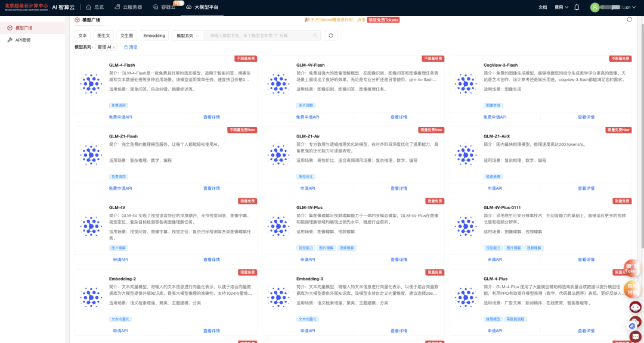Screen dimensions: 644x343
Task: Click 免费申请API for CogView-3-Flash
Action: tap(495, 117)
